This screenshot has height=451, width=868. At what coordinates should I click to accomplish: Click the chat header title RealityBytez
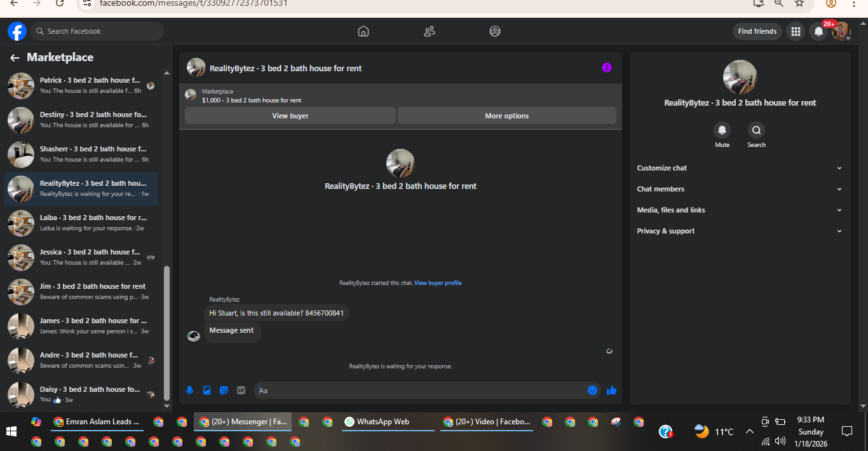[285, 68]
